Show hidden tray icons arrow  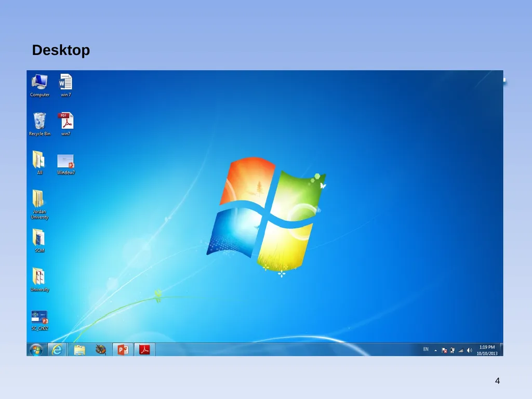(x=436, y=351)
